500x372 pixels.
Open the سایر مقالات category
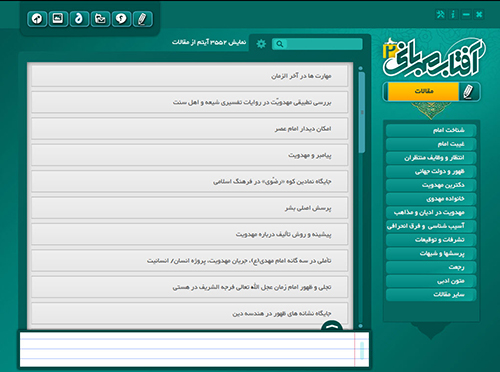(x=431, y=295)
